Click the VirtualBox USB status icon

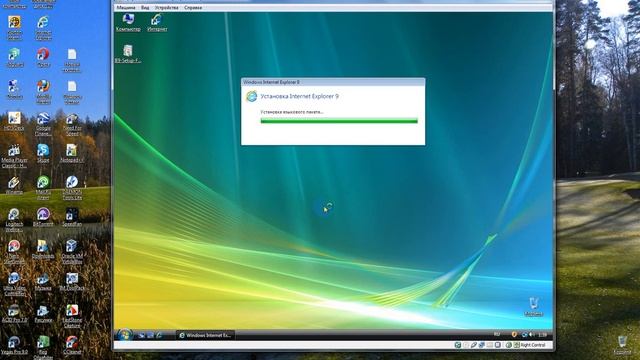coord(473,345)
